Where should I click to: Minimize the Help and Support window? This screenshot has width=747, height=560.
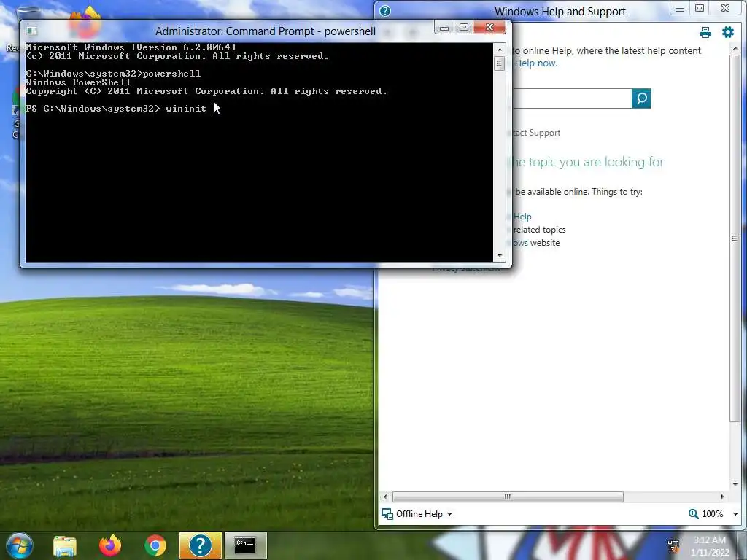(680, 9)
